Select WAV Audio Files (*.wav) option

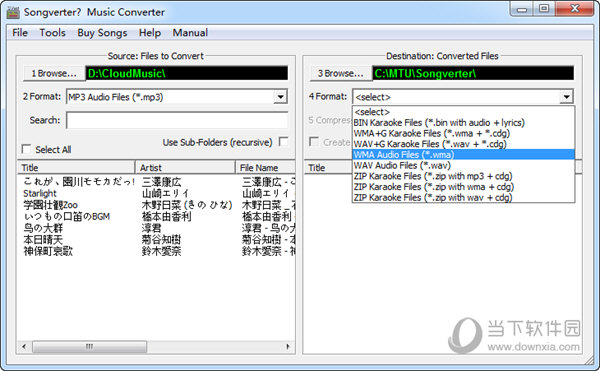(x=463, y=165)
